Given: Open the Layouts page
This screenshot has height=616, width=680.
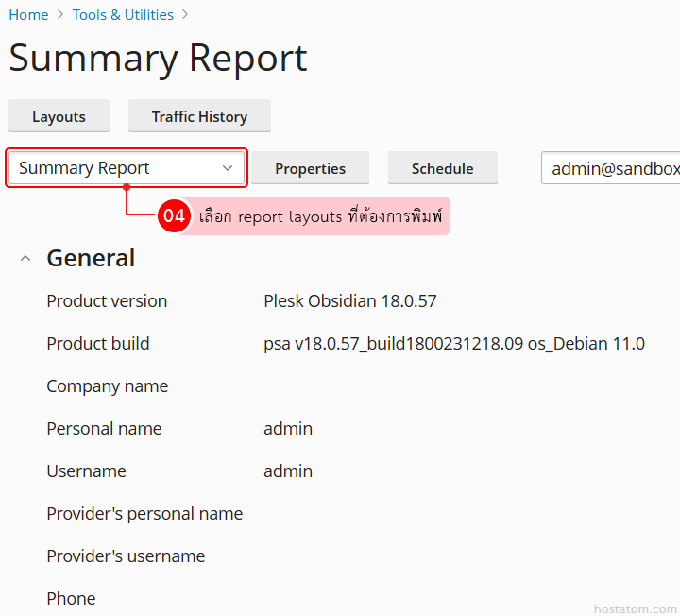Looking at the screenshot, I should pyautogui.click(x=59, y=116).
